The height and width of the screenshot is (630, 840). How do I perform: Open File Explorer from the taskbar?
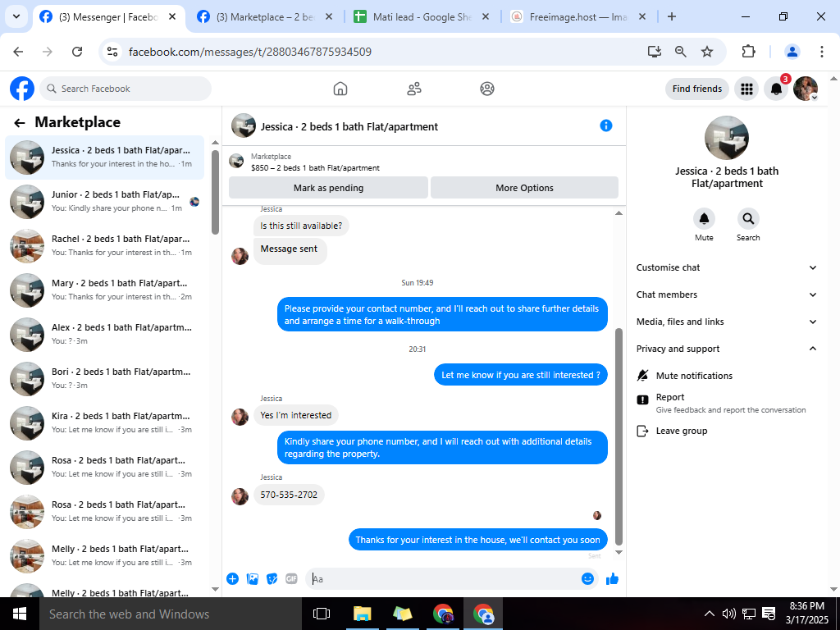click(x=363, y=614)
